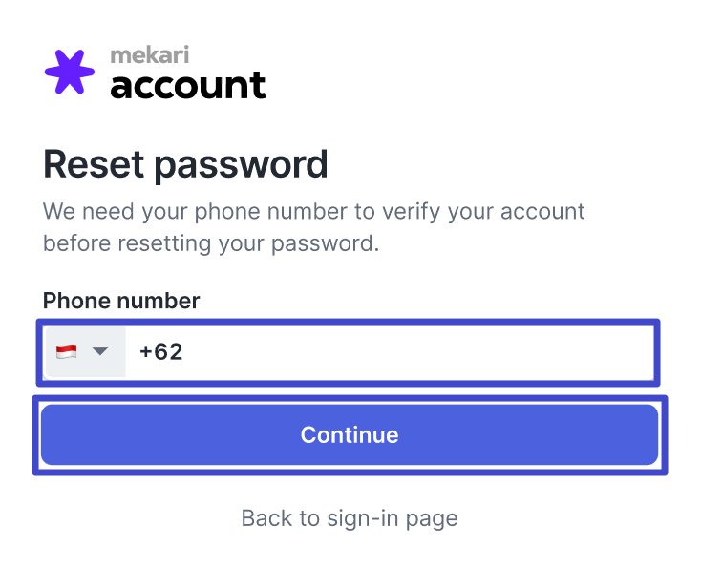Click the "Phone number" field label

point(121,301)
